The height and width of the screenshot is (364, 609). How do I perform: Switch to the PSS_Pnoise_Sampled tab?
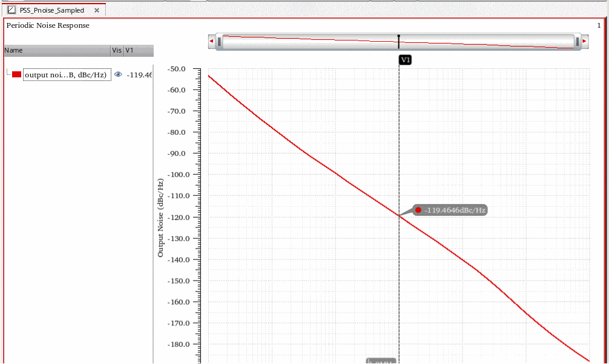(52, 10)
